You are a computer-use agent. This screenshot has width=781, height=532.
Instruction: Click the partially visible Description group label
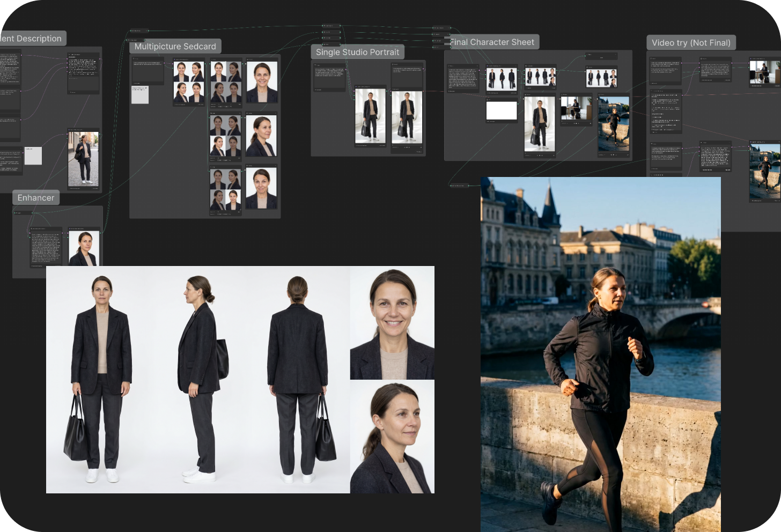coord(32,38)
